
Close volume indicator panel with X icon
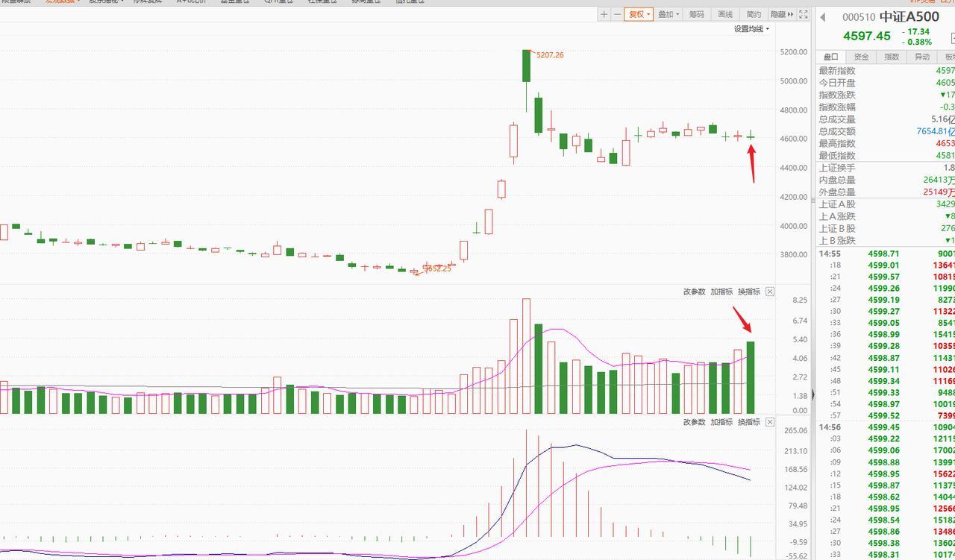tap(770, 292)
